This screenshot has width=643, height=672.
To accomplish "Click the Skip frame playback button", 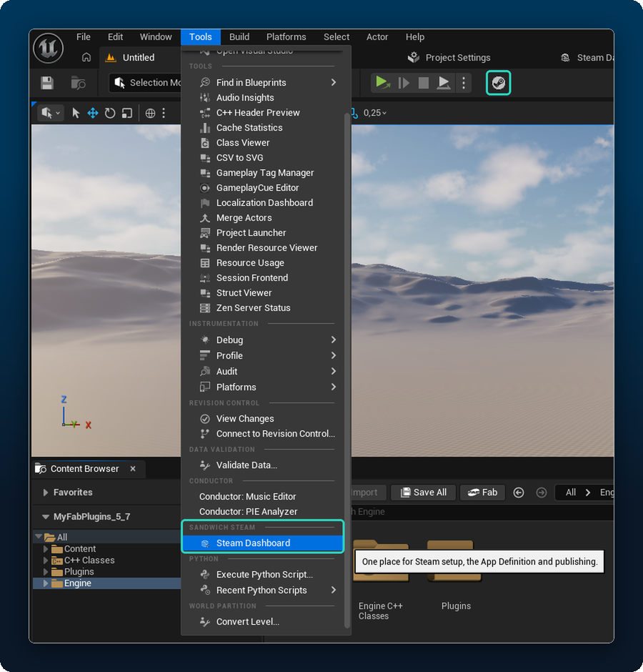I will coord(404,83).
